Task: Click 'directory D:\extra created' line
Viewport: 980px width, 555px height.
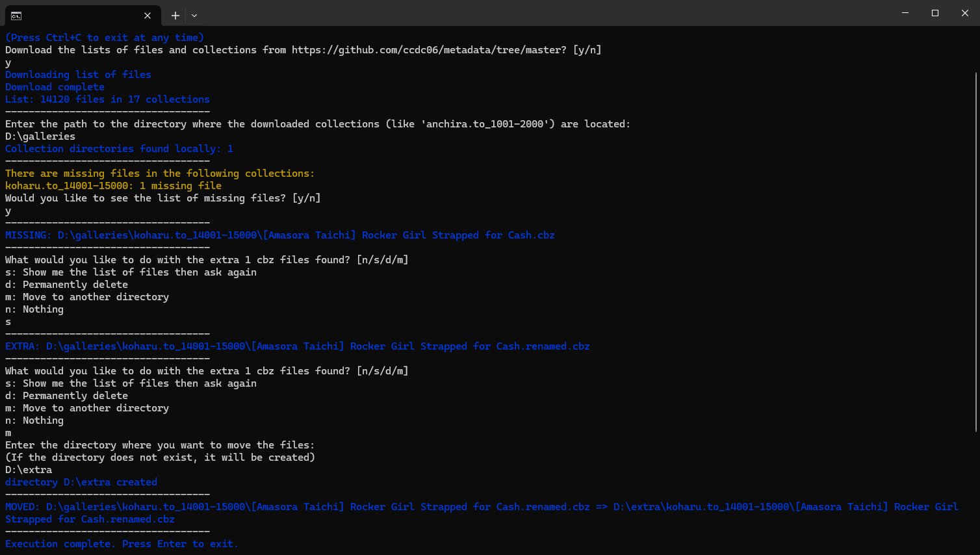Action: [x=81, y=482]
